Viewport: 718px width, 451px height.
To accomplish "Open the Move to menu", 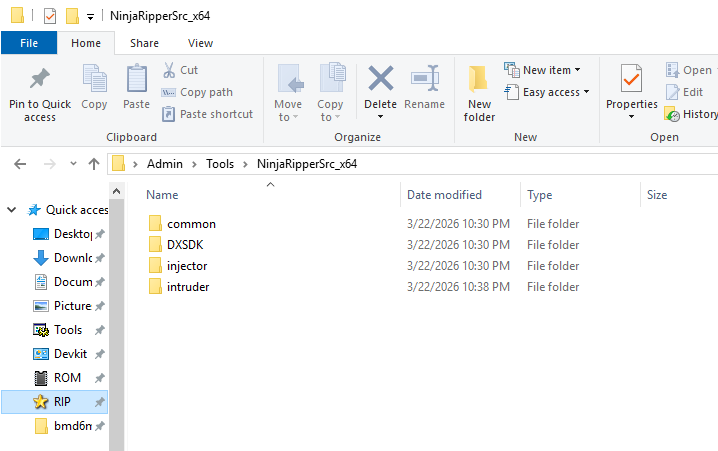I will [288, 93].
